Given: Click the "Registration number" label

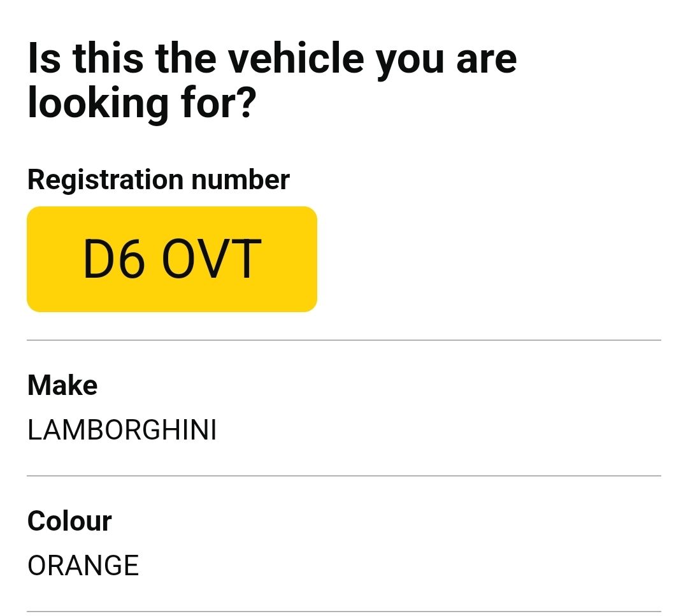Looking at the screenshot, I should (x=158, y=180).
